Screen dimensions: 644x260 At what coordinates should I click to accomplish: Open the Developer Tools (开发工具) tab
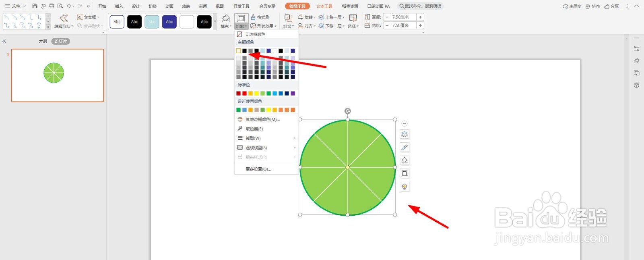[x=241, y=6]
